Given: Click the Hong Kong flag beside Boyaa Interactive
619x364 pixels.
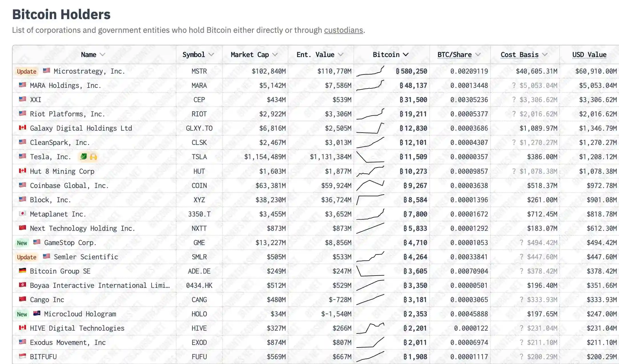Looking at the screenshot, I should click(23, 285).
